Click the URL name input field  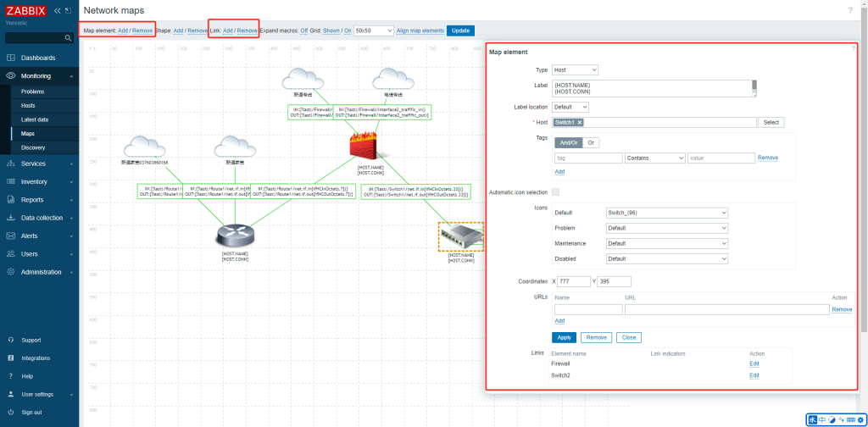tap(588, 310)
